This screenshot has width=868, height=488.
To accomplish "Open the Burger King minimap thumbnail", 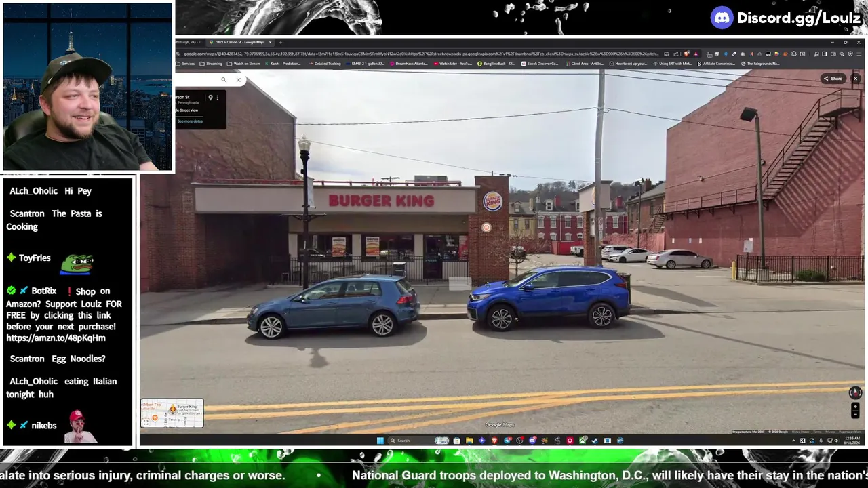I will (x=172, y=413).
